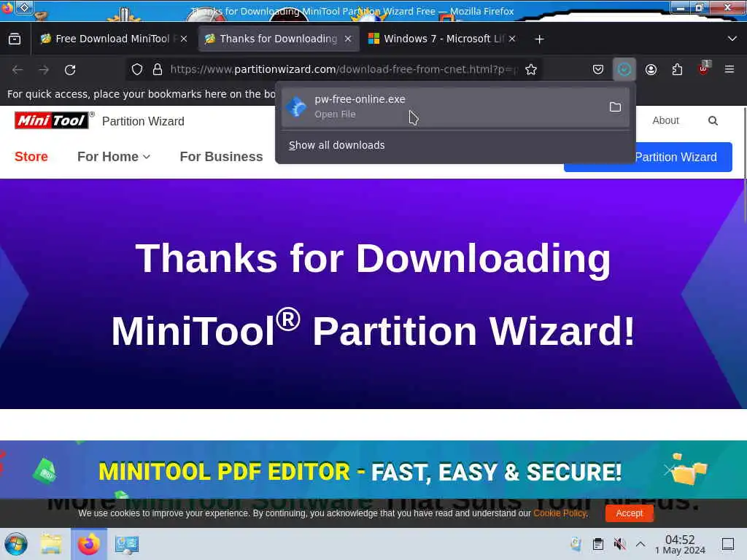Expand the For Home menu
The width and height of the screenshot is (747, 560).
point(113,157)
